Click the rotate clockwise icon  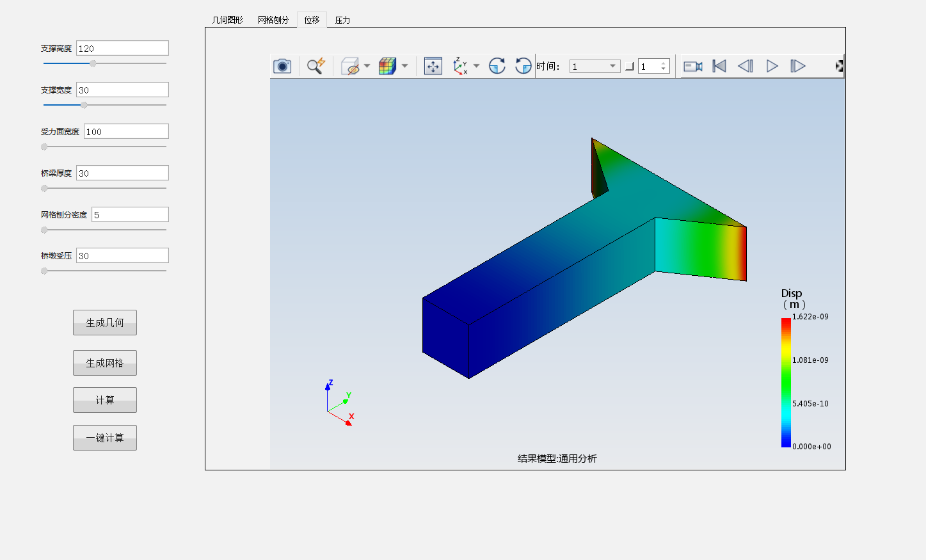[x=497, y=66]
